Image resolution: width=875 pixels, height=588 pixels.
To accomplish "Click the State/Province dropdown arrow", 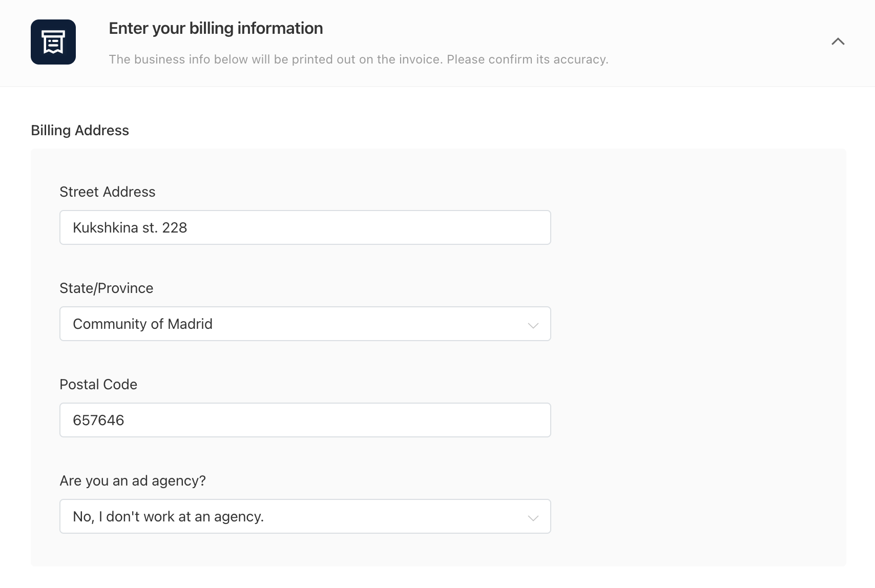I will tap(533, 325).
